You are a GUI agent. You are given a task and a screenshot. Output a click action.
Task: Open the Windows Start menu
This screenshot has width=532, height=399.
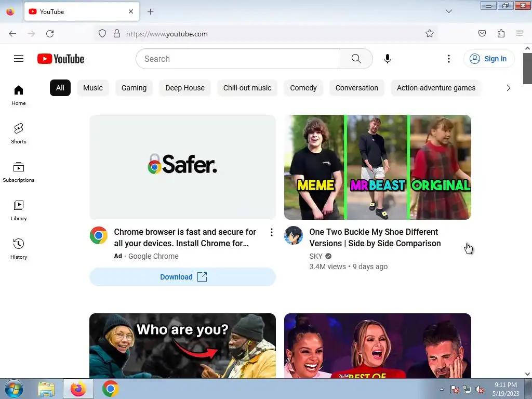(14, 389)
